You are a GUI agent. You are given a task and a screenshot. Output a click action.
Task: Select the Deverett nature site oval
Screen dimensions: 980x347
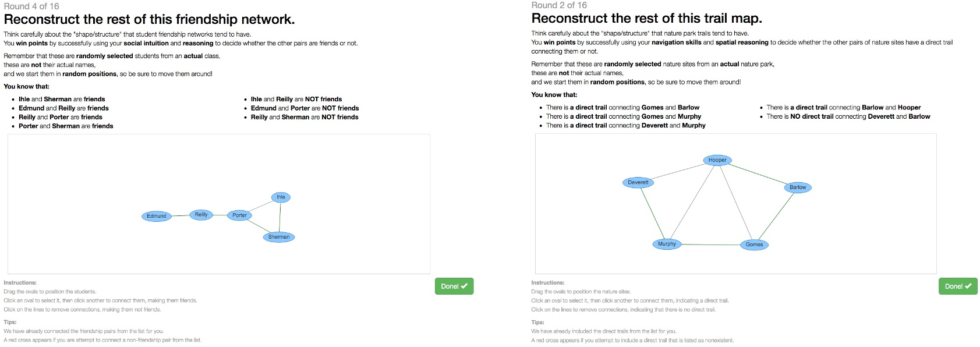point(638,182)
